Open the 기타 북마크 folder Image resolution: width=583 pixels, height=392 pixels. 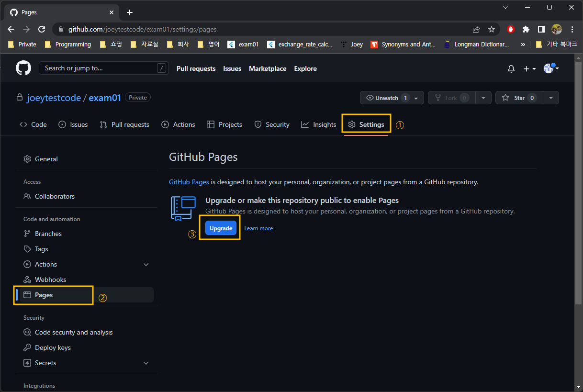pyautogui.click(x=557, y=44)
